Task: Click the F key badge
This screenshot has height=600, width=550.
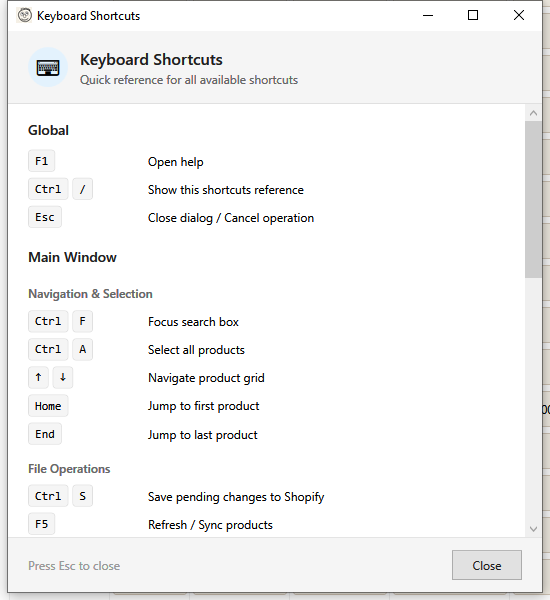Action: [x=82, y=321]
